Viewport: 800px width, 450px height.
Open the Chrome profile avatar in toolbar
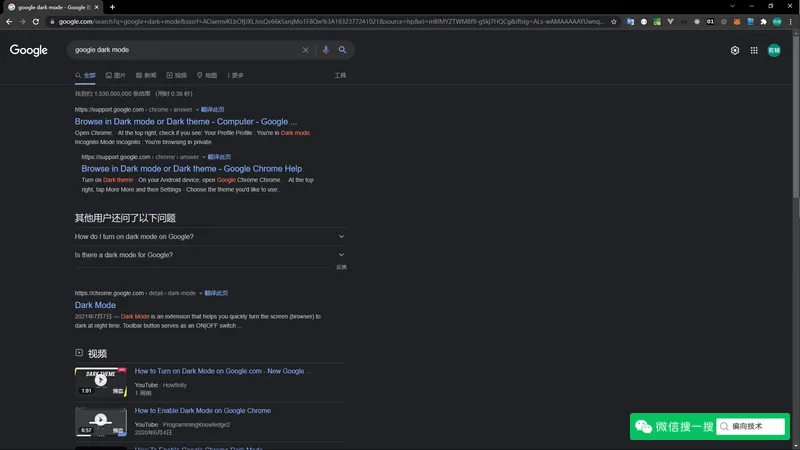click(x=777, y=21)
